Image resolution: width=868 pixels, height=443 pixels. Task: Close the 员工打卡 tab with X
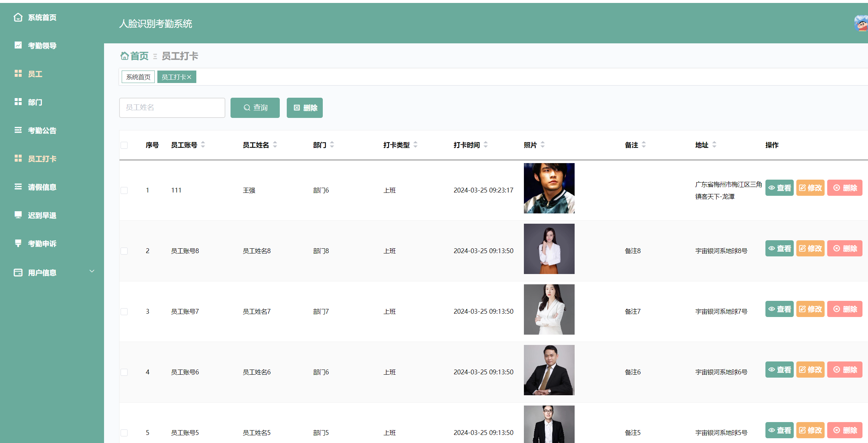click(x=189, y=77)
